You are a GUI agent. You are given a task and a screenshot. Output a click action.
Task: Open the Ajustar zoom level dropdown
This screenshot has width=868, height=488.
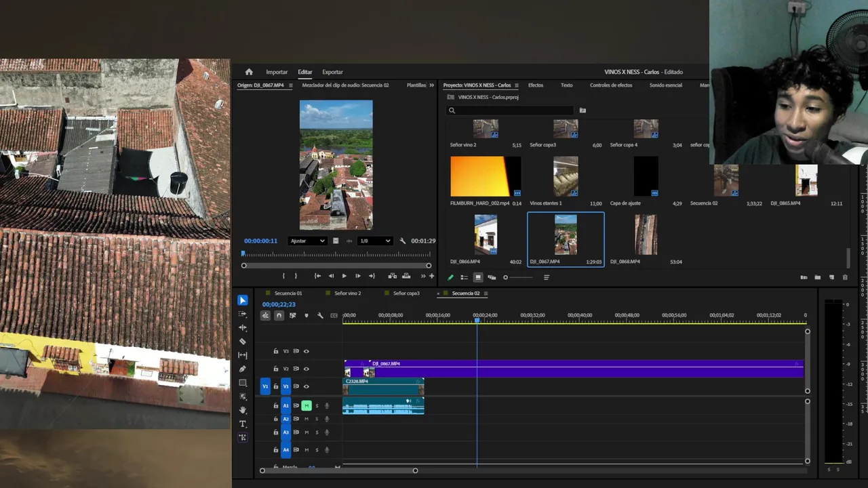coord(307,241)
